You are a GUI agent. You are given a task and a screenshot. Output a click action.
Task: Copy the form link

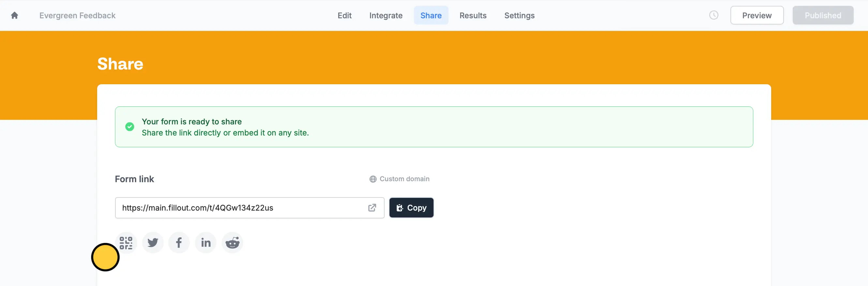point(411,208)
